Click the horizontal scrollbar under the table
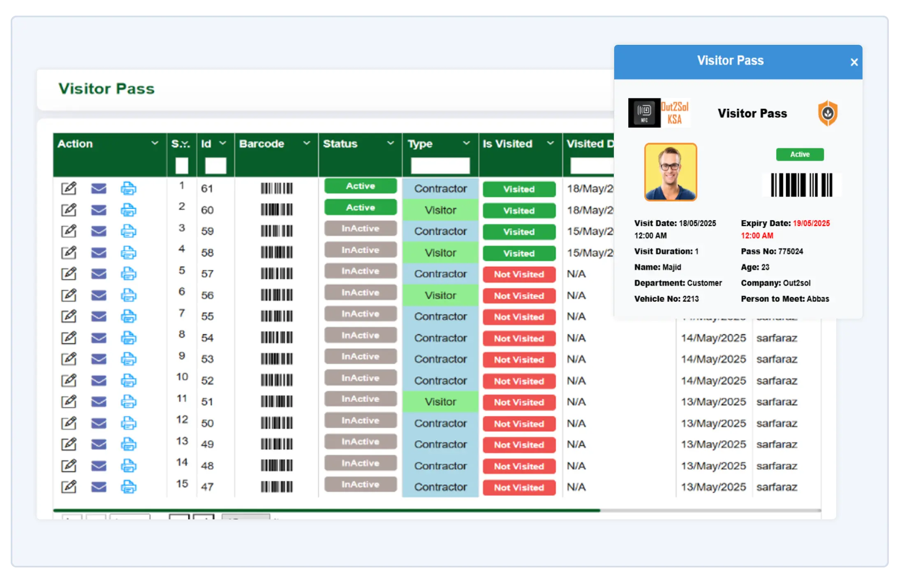902x588 pixels. pyautogui.click(x=326, y=510)
